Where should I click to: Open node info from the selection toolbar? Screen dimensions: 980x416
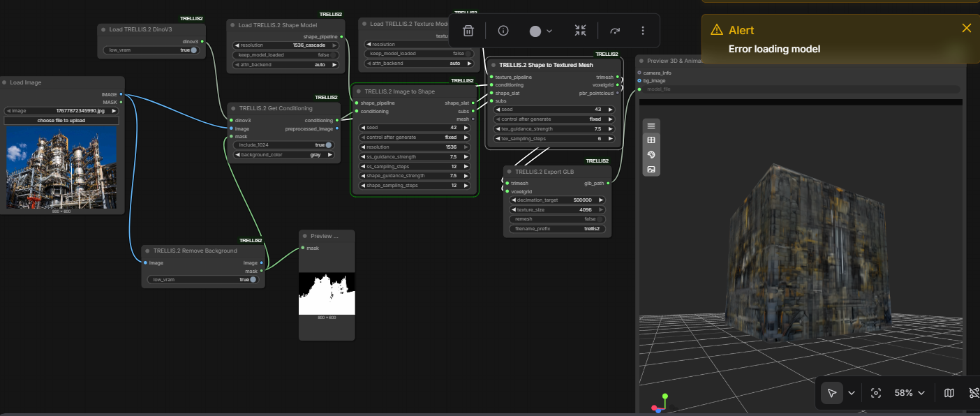point(503,31)
